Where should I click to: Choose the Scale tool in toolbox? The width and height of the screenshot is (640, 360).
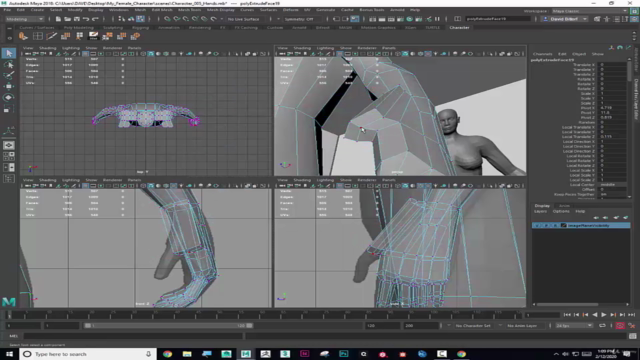point(9,109)
